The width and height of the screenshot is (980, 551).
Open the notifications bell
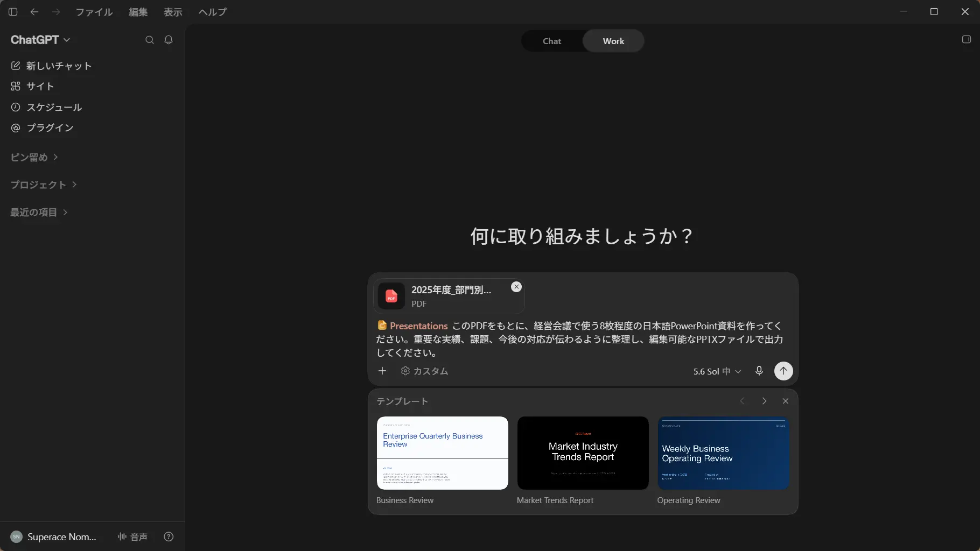click(169, 40)
